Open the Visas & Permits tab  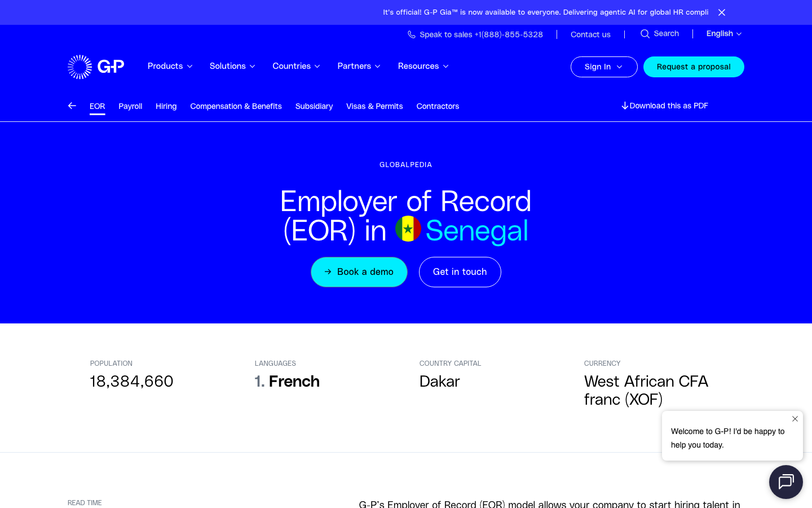[x=374, y=106]
